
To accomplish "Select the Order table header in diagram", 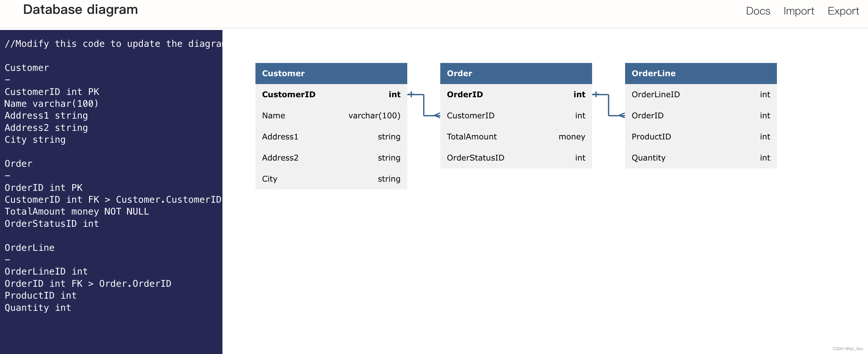I will [x=516, y=74].
